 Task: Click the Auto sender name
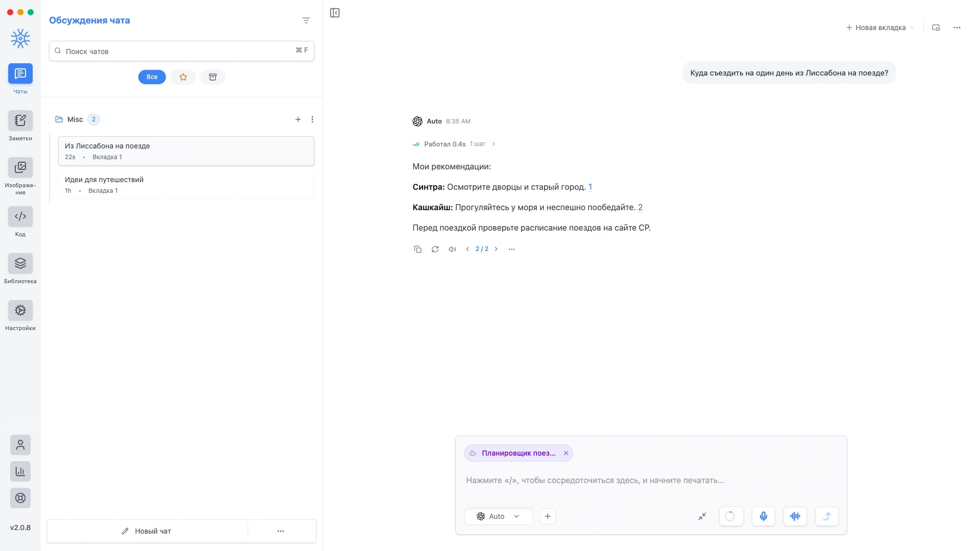tap(434, 121)
